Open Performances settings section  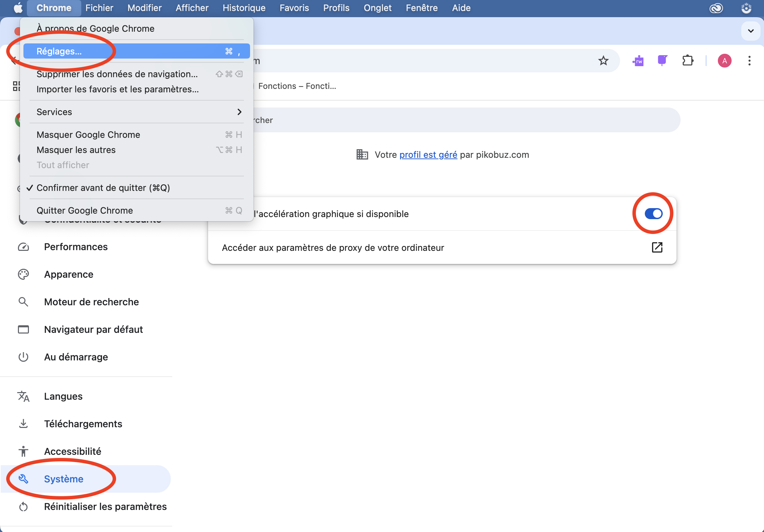(76, 247)
